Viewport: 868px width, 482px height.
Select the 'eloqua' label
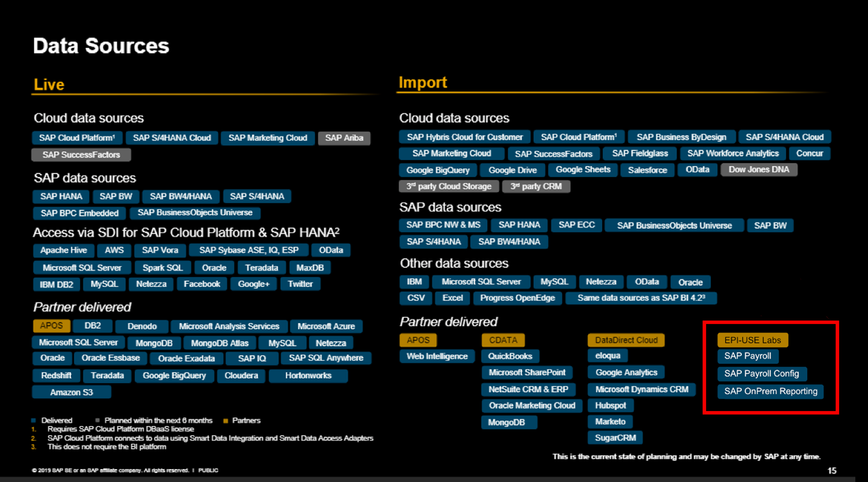(608, 356)
